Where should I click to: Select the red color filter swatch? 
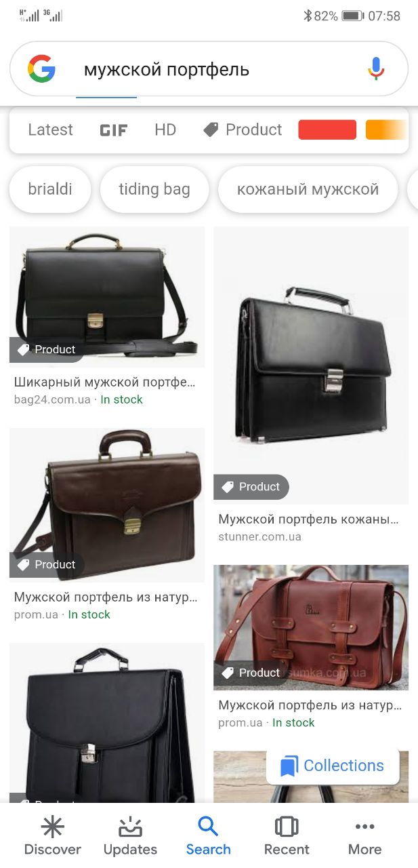click(327, 130)
